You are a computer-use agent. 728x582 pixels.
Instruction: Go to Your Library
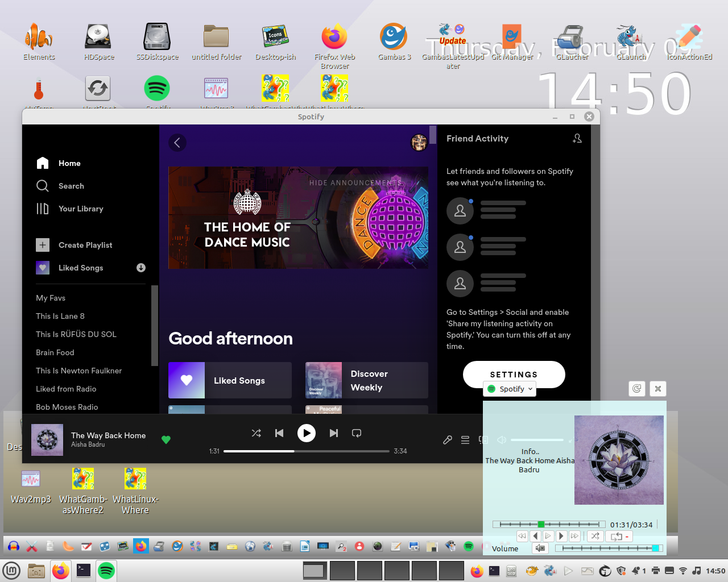[x=81, y=209]
